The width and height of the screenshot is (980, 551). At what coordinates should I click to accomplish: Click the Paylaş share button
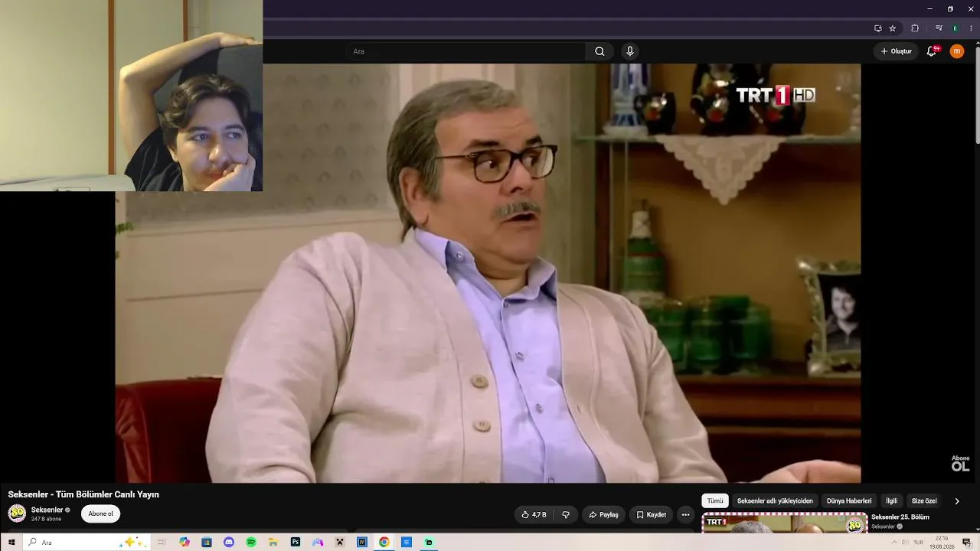point(603,515)
